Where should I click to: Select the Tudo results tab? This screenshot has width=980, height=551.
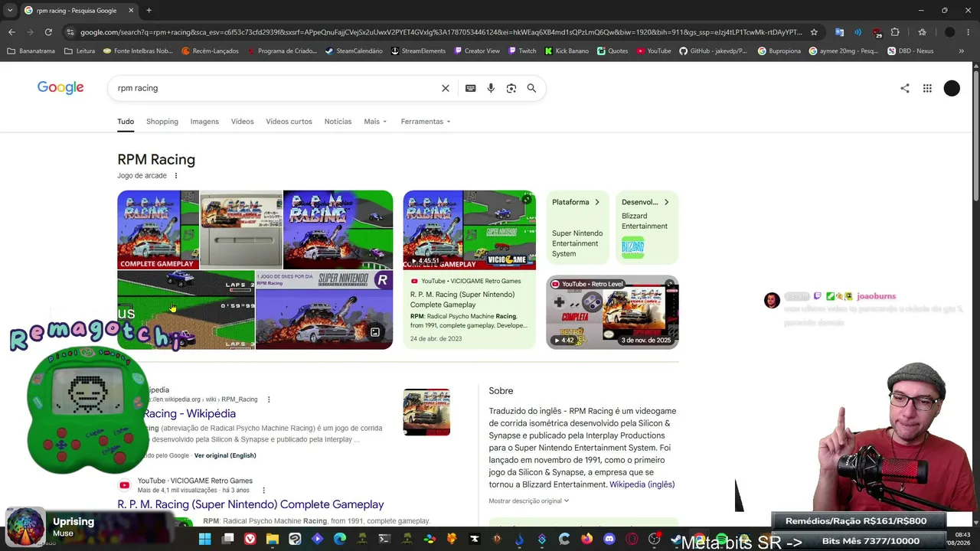(126, 122)
